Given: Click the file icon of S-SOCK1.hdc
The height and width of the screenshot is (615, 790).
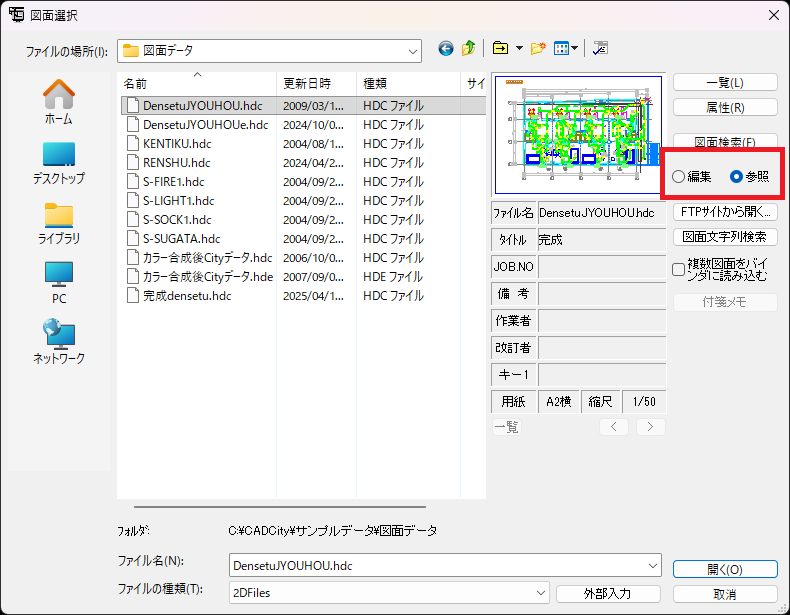Looking at the screenshot, I should tap(133, 220).
